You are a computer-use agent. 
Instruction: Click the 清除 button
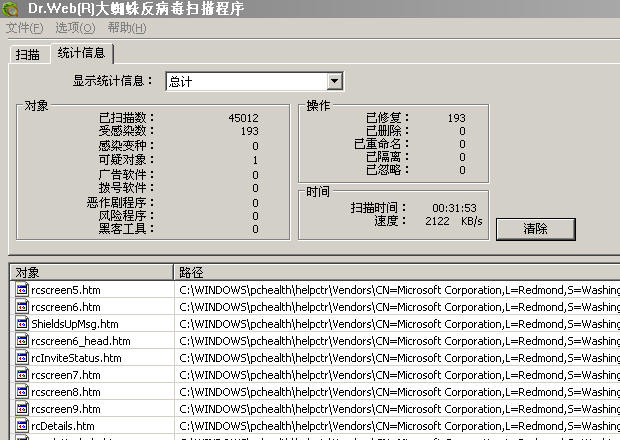pyautogui.click(x=535, y=228)
